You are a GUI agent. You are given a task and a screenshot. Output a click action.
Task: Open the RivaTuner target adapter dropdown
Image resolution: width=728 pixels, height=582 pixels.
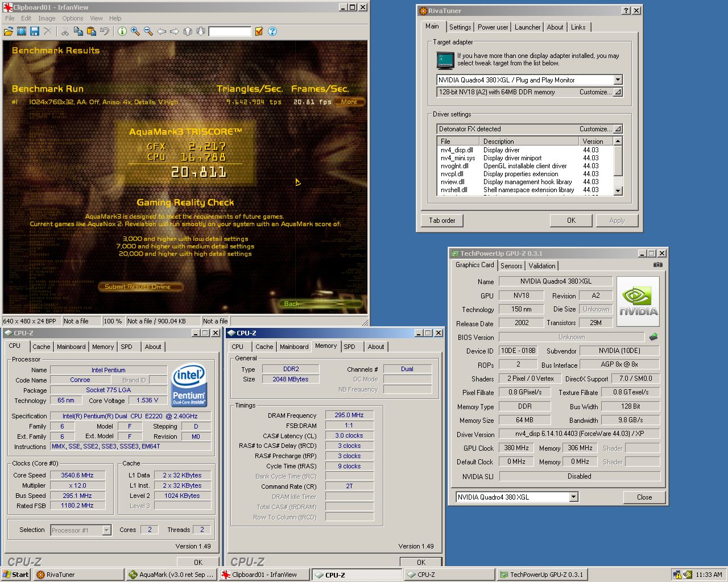[x=618, y=80]
